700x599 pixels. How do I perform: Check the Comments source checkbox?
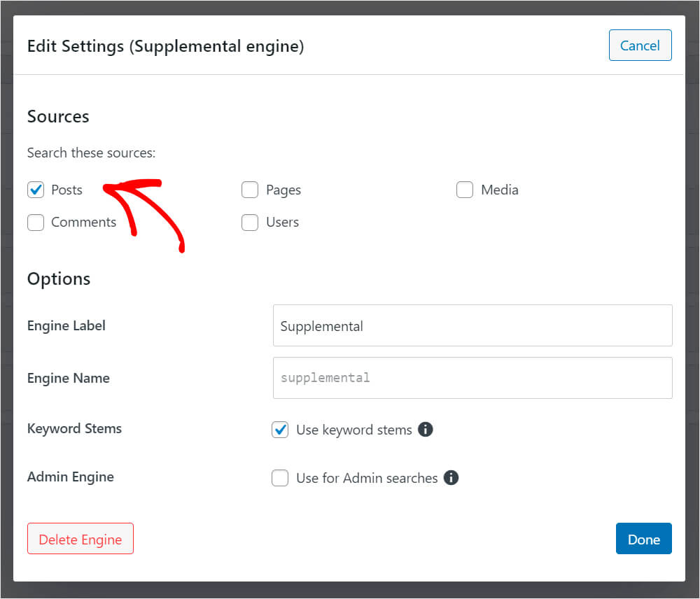tap(36, 223)
